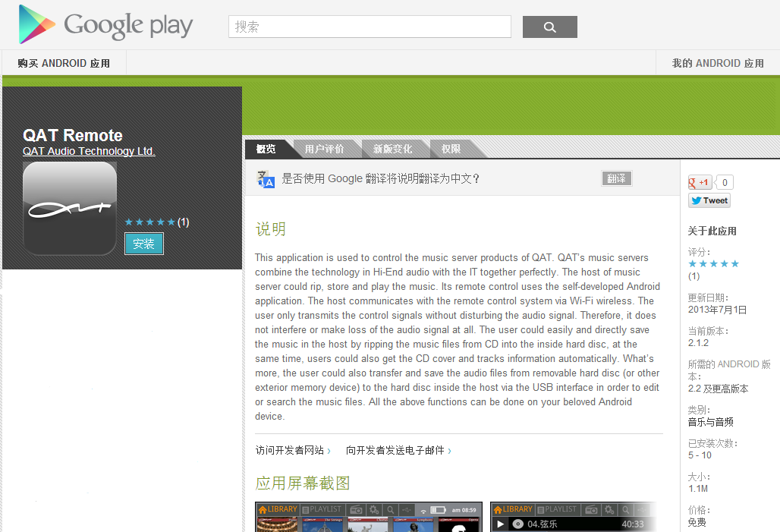Viewport: 780px width, 532px height.
Task: Open the 音乐与音频 category link
Action: click(710, 423)
